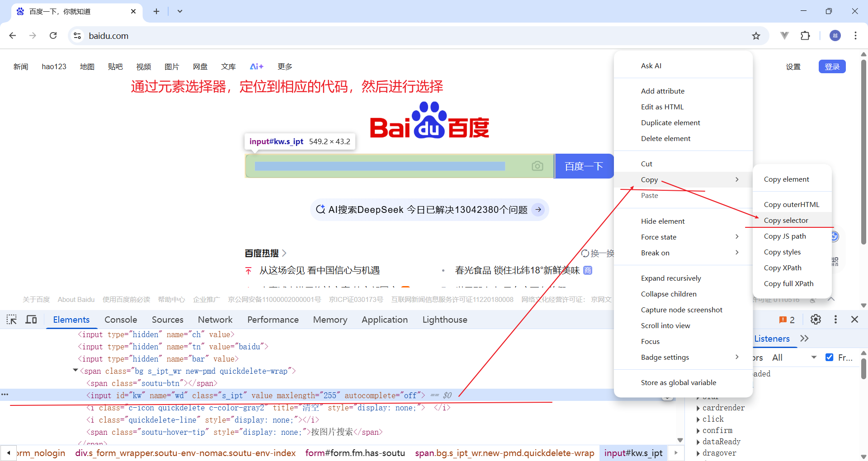Collapse the span bg s_ipt_wr node

tap(75, 371)
